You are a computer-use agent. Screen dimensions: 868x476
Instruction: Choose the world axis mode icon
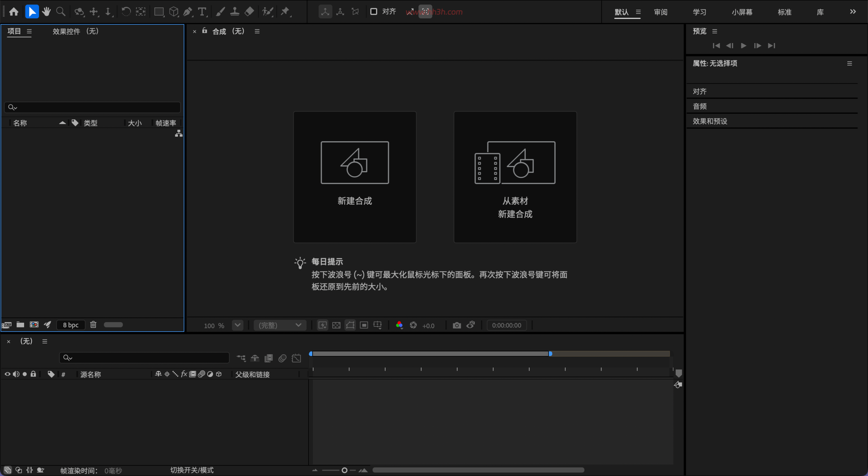pos(340,12)
